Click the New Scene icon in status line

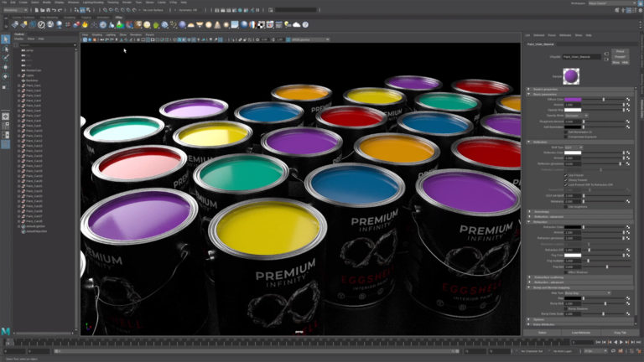(x=37, y=10)
